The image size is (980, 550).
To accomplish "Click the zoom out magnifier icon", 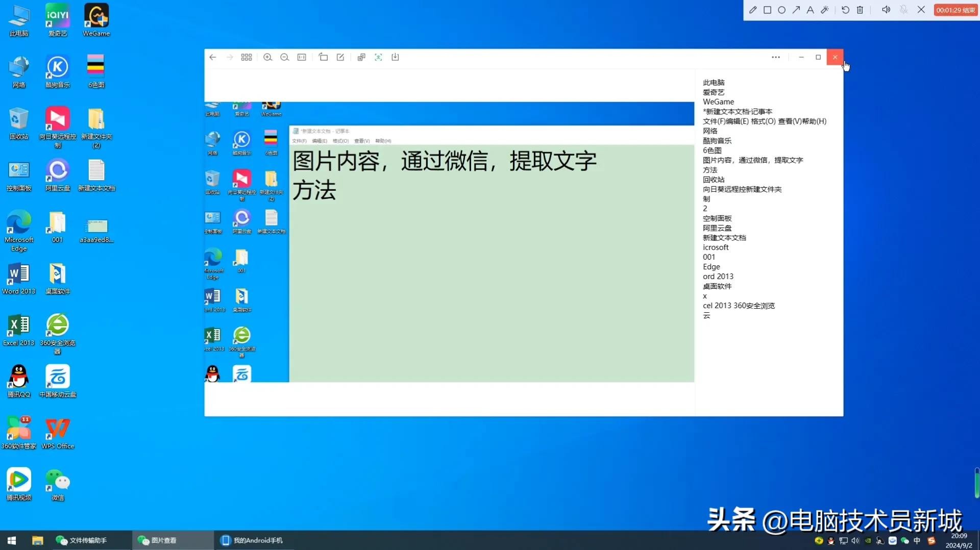I will pos(285,57).
